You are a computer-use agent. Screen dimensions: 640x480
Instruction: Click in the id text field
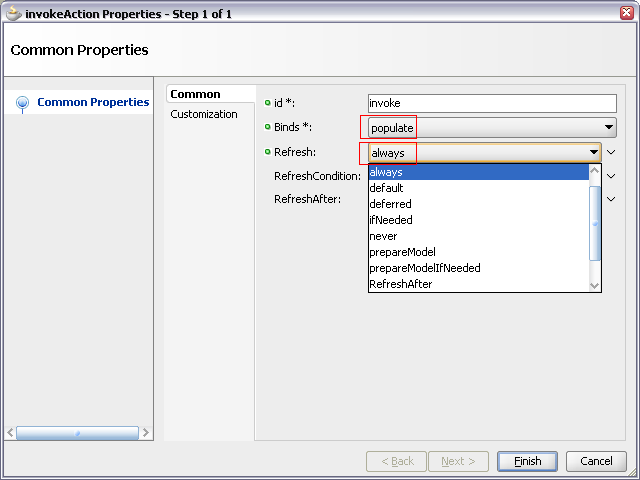tap(492, 103)
